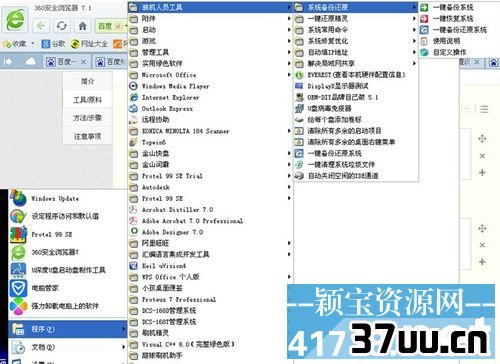500x364 pixels.
Task: Click the 360 browser green logo icon
Action: point(15,19)
